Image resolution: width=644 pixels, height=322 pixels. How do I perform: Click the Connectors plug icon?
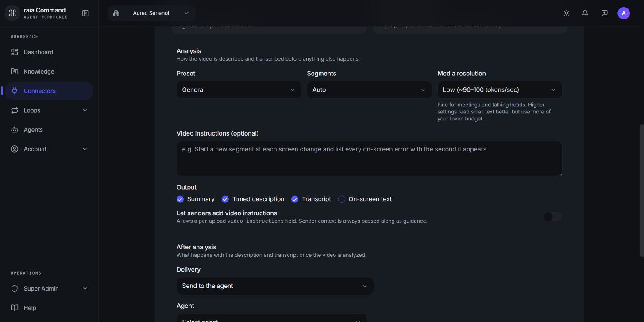click(x=15, y=91)
